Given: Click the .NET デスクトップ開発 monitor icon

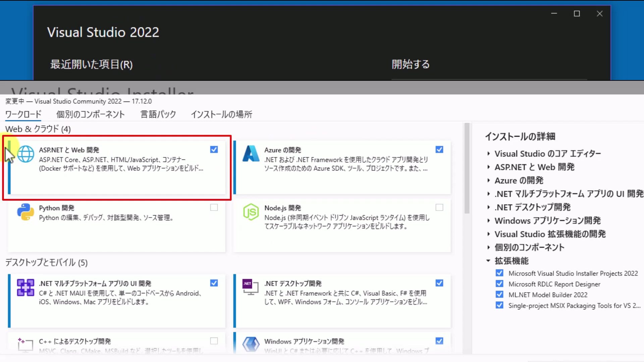Looking at the screenshot, I should click(251, 287).
